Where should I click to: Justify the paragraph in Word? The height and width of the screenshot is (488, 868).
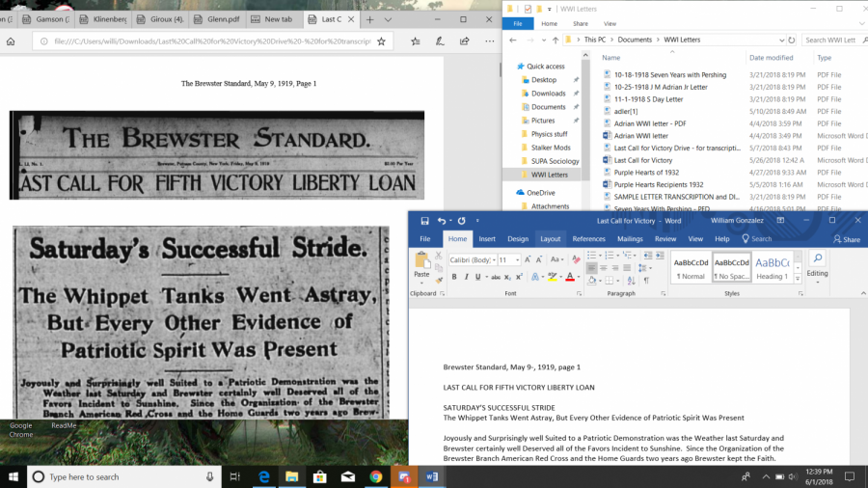pyautogui.click(x=627, y=268)
